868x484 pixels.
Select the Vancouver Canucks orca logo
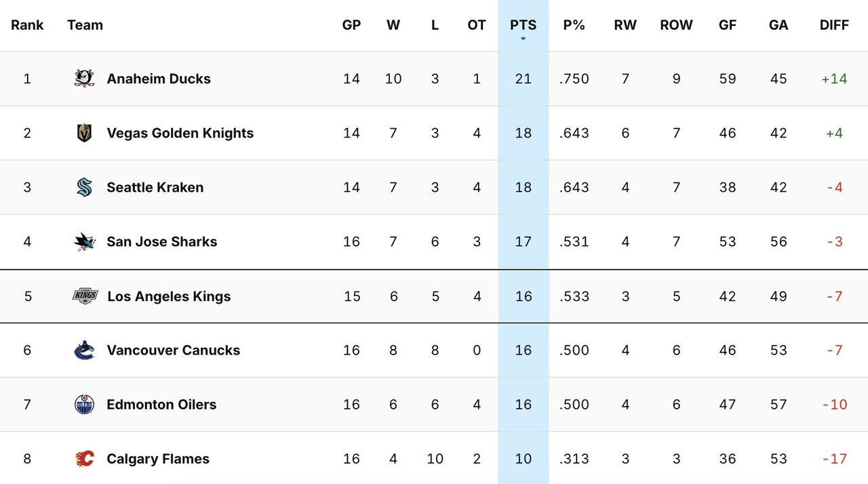83,350
